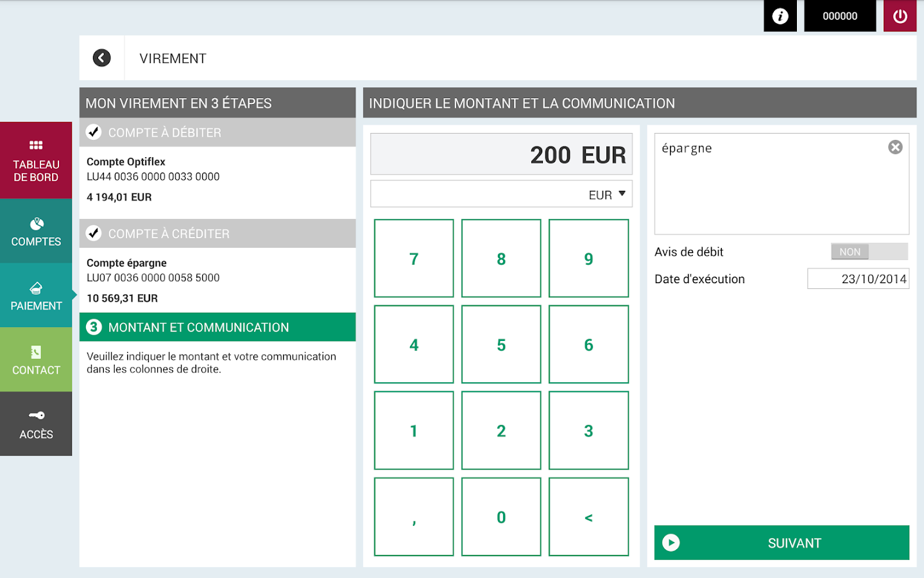Expand the Compte à créditer step
The width and height of the screenshot is (924, 578).
pos(217,234)
